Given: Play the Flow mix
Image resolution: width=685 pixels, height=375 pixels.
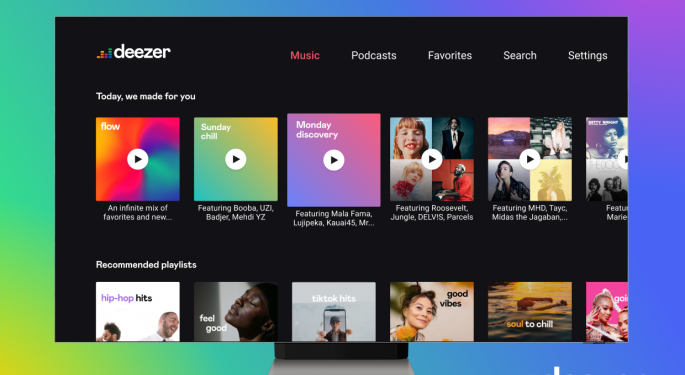Looking at the screenshot, I should 138,159.
